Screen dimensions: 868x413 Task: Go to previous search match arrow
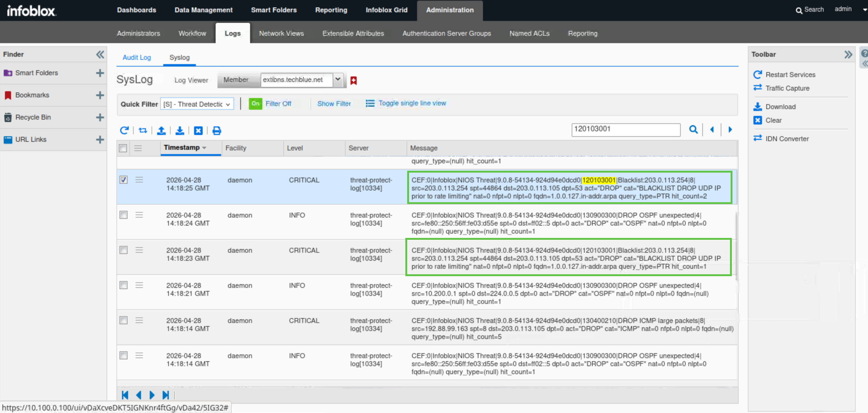point(712,129)
